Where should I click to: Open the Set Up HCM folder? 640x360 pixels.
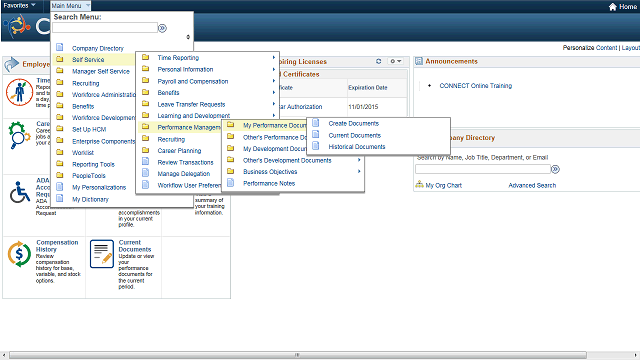(89, 129)
